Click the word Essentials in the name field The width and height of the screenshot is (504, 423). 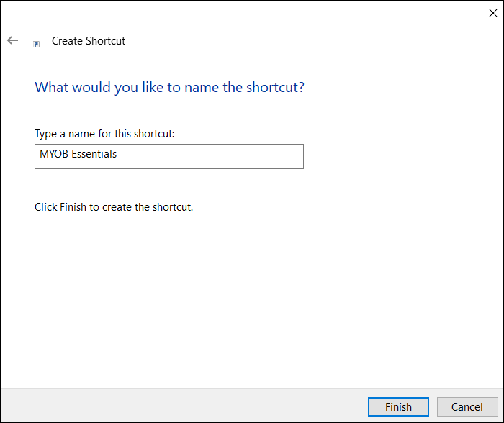pos(94,154)
